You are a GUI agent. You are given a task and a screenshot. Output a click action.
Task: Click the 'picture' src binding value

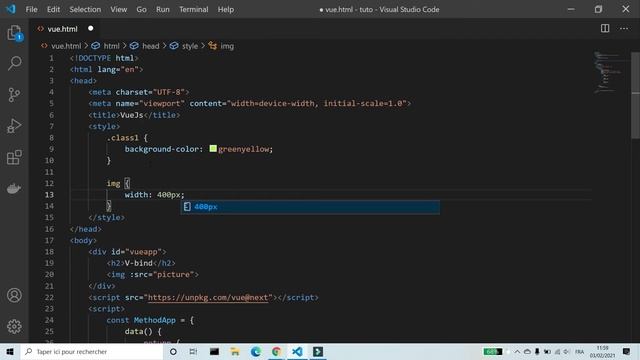click(173, 275)
